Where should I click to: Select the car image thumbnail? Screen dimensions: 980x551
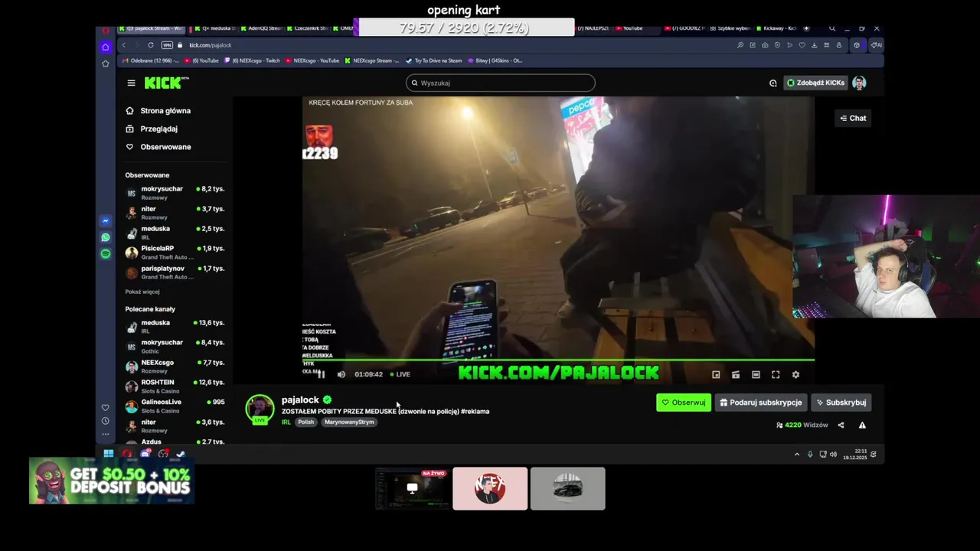tap(567, 488)
